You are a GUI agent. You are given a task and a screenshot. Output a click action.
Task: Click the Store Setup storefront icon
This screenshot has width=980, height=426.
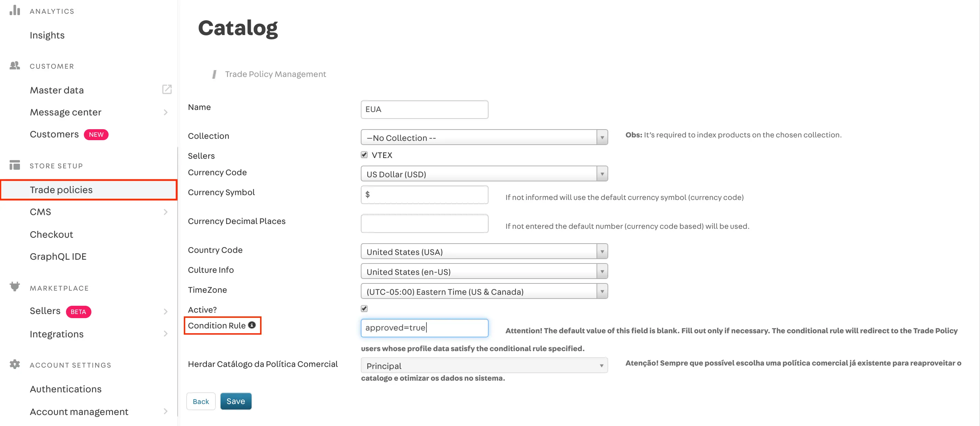(x=15, y=165)
